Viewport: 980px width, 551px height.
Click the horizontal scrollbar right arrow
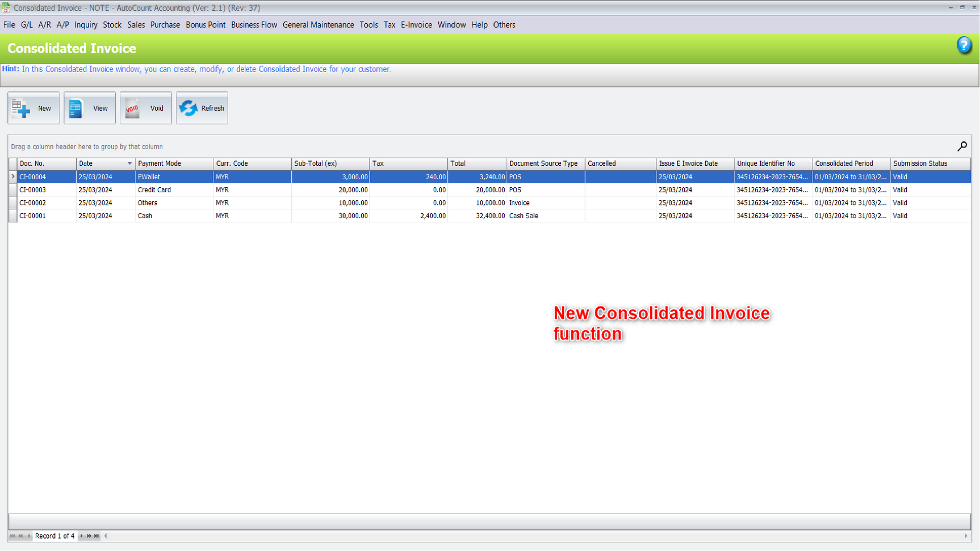coord(966,536)
